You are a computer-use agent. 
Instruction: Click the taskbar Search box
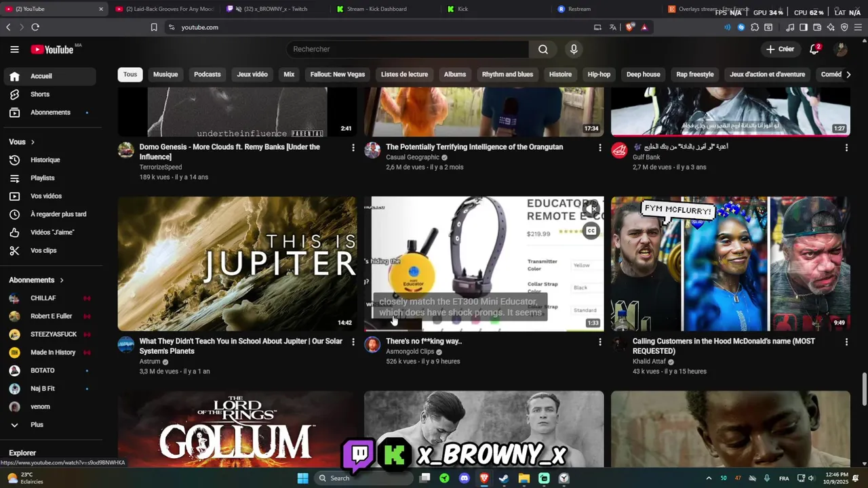click(x=364, y=478)
